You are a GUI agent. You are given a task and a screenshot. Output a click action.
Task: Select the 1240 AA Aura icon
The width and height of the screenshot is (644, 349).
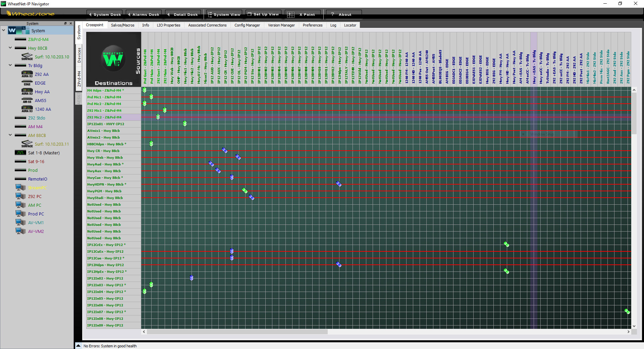27,109
